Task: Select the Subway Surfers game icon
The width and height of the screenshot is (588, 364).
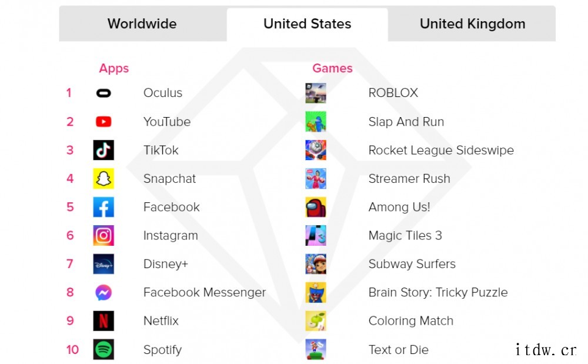Action: click(316, 264)
